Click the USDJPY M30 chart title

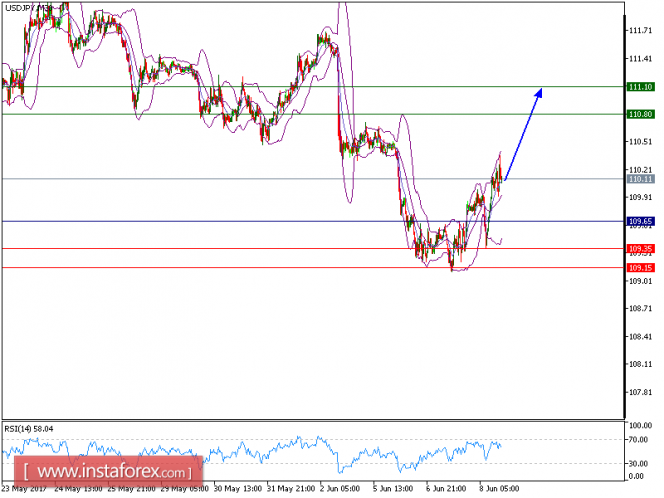29,7
